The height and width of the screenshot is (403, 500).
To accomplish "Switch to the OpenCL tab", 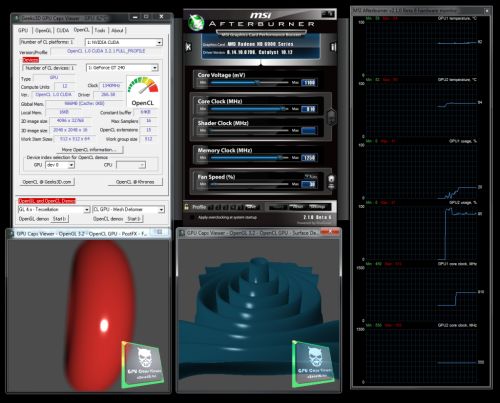I will pos(82,30).
